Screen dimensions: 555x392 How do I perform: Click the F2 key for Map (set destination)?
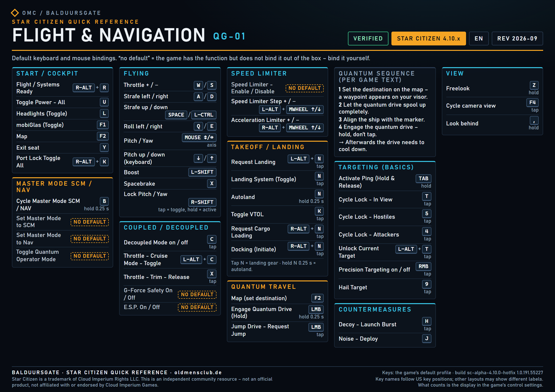[x=318, y=298]
